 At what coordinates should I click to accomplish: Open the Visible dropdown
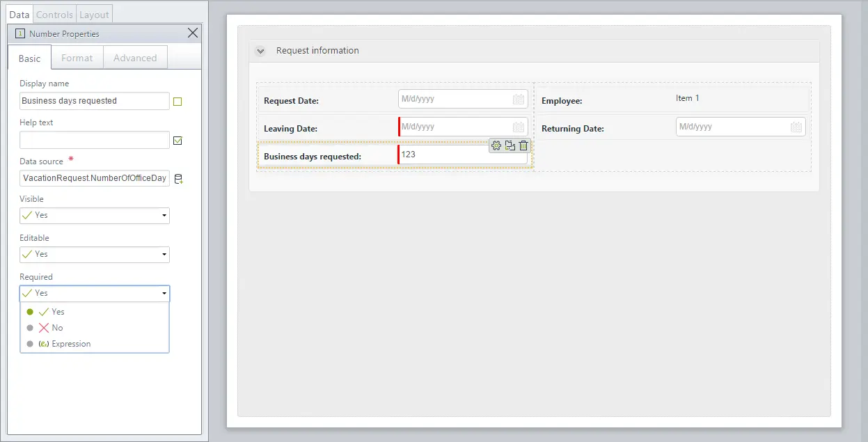pos(95,216)
